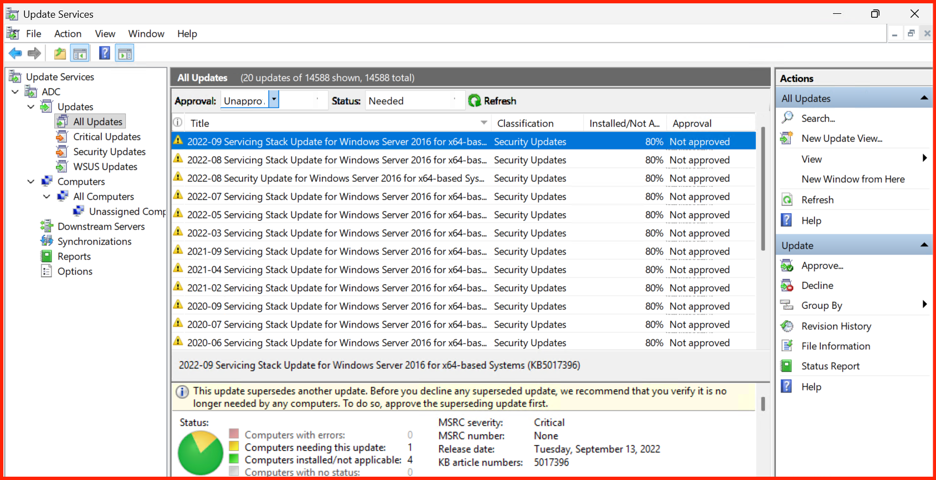Click the update list vertical scrollbar

(763, 189)
